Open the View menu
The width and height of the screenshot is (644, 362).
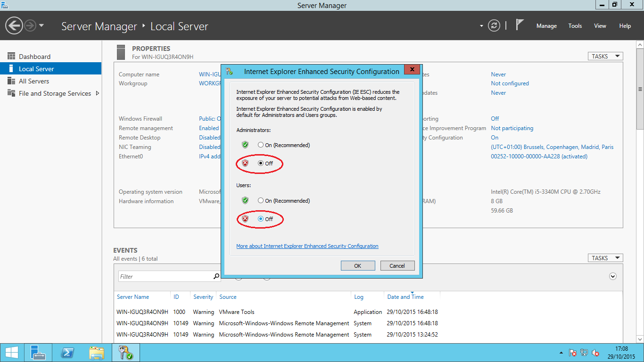coord(600,26)
